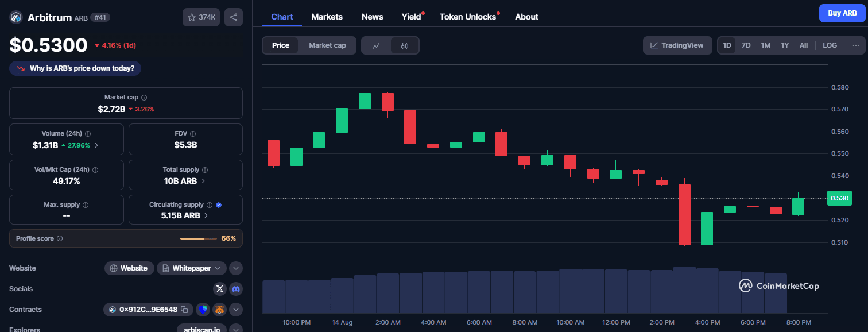Click FDV info icon
The image size is (868, 332).
click(193, 133)
